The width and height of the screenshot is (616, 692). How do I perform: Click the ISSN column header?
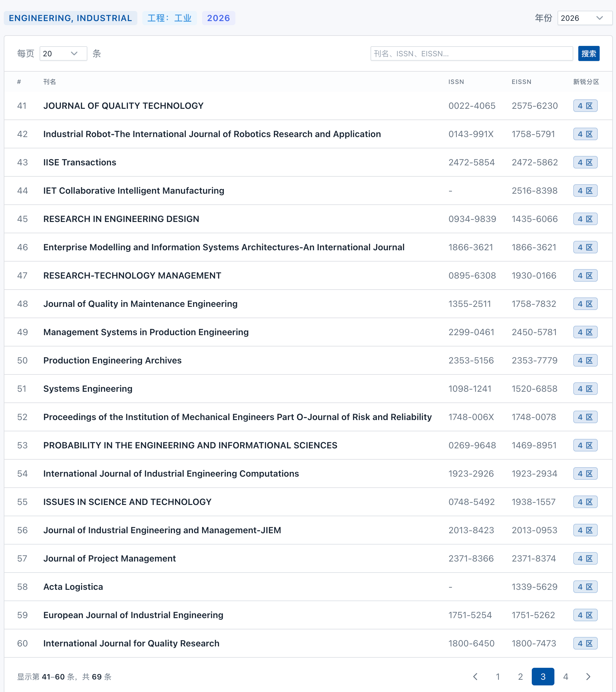click(456, 82)
